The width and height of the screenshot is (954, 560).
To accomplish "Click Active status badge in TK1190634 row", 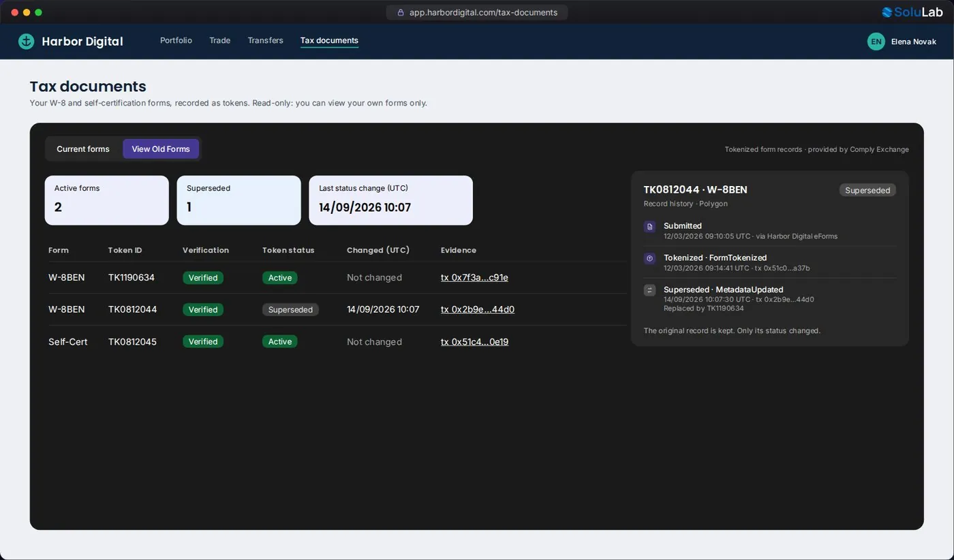I will coord(279,277).
